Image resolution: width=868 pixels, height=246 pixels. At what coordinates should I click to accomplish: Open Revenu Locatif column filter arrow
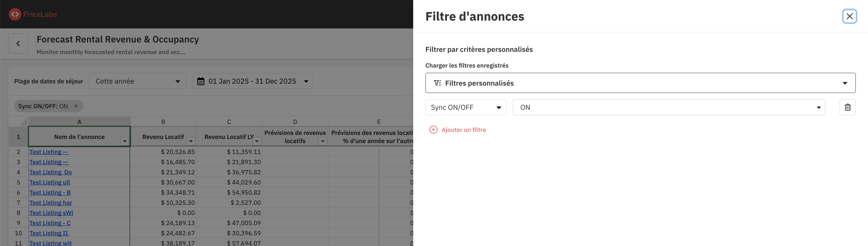point(191,141)
